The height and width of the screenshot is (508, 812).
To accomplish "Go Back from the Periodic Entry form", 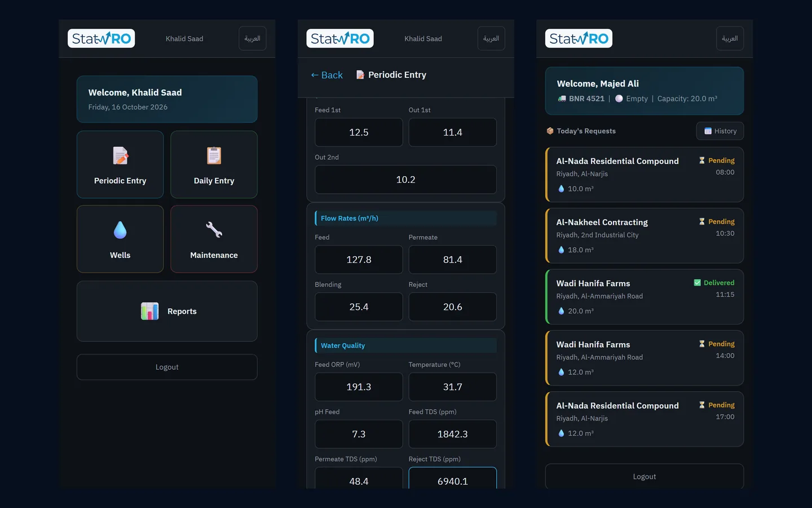I will [x=326, y=75].
